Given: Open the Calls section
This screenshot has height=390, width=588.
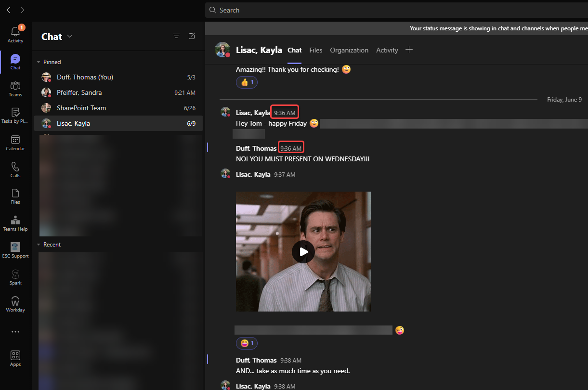Looking at the screenshot, I should (x=15, y=169).
